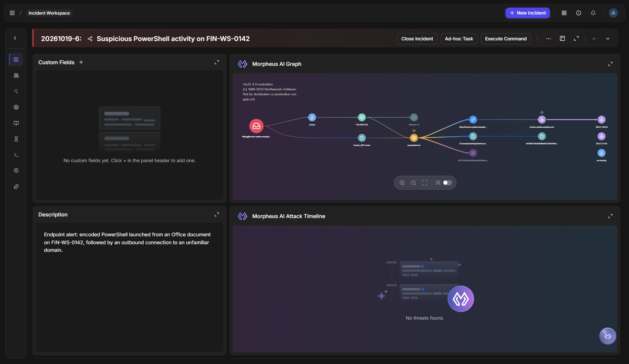Expand the Custom Fields panel

point(217,62)
